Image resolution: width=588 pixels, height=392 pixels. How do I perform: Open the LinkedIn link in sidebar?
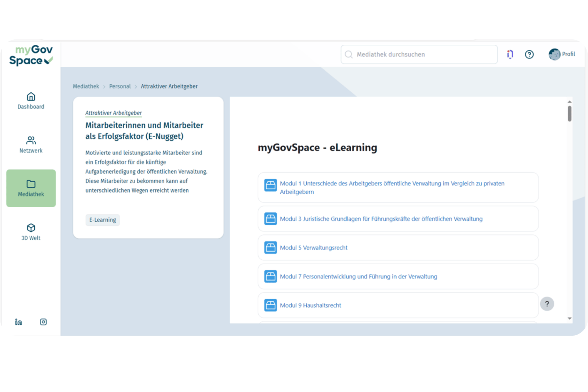(x=19, y=322)
